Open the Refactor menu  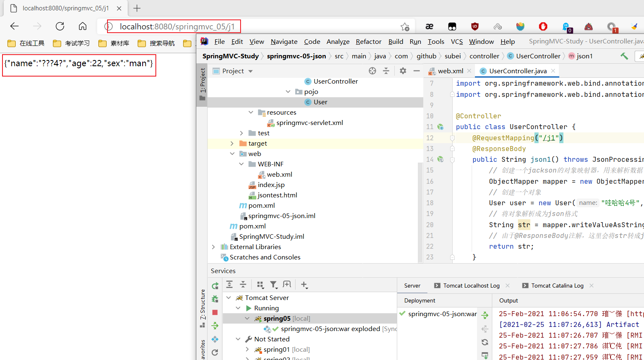(368, 41)
